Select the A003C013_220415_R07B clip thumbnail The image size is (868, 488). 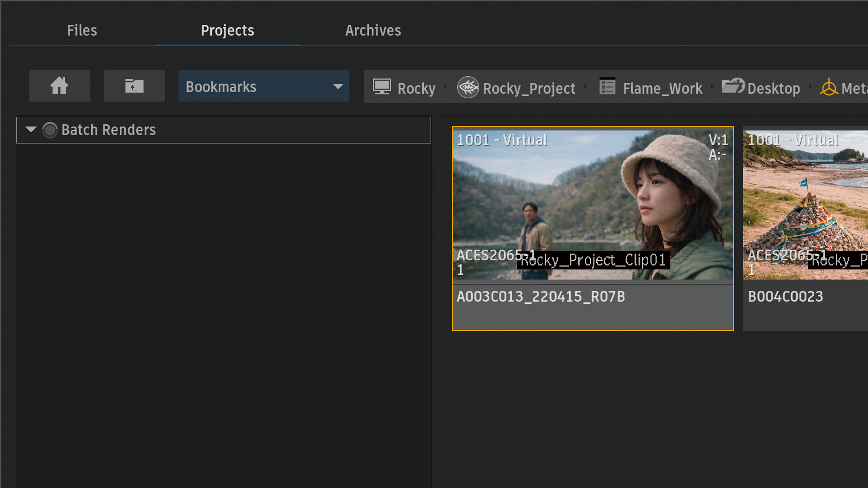click(592, 204)
